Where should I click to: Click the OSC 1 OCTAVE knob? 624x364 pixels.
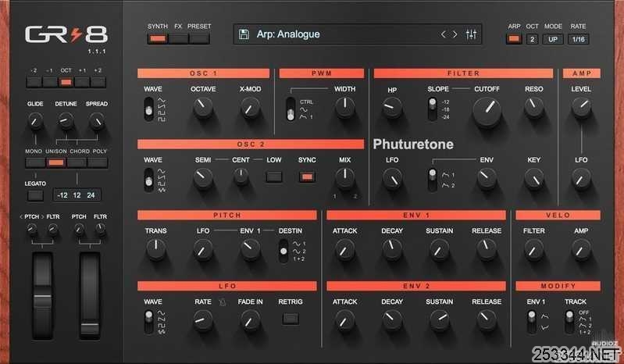(203, 108)
